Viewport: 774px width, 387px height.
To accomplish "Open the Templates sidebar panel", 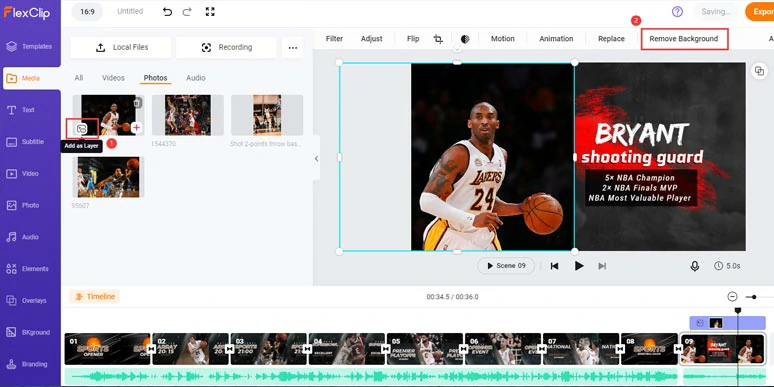I will click(x=30, y=46).
